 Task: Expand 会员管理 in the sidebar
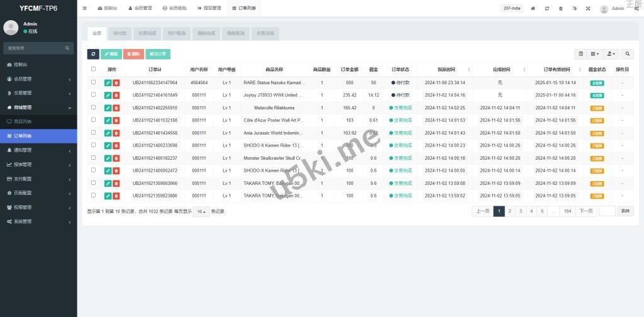(x=38, y=79)
